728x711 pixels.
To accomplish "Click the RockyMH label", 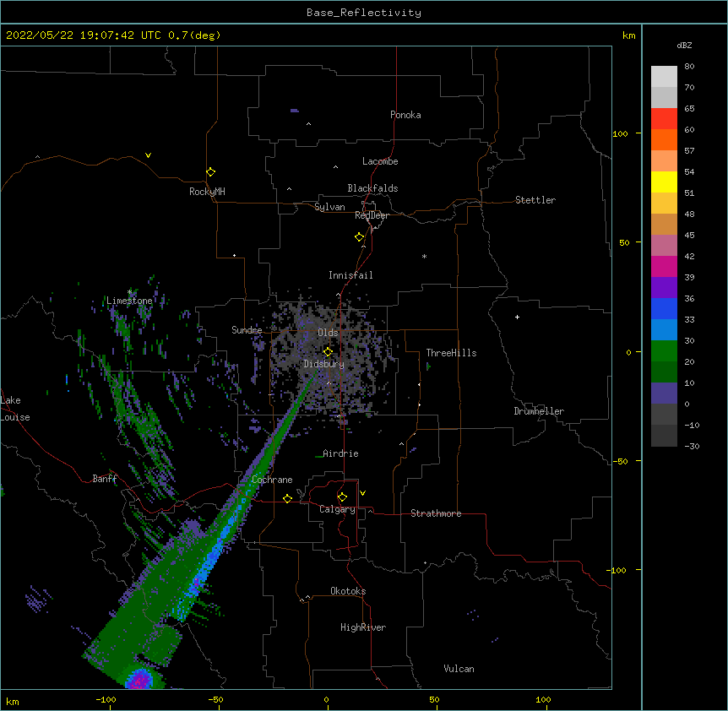I will tap(207, 192).
